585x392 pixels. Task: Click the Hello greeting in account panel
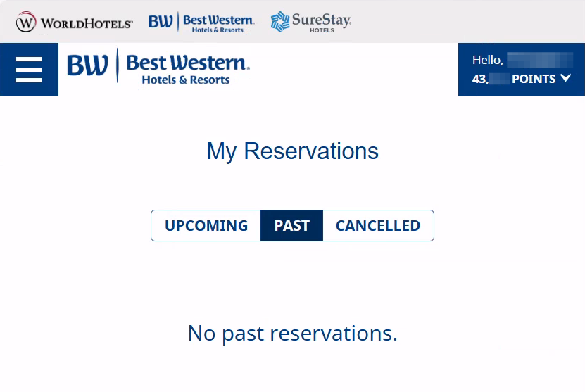point(487,60)
